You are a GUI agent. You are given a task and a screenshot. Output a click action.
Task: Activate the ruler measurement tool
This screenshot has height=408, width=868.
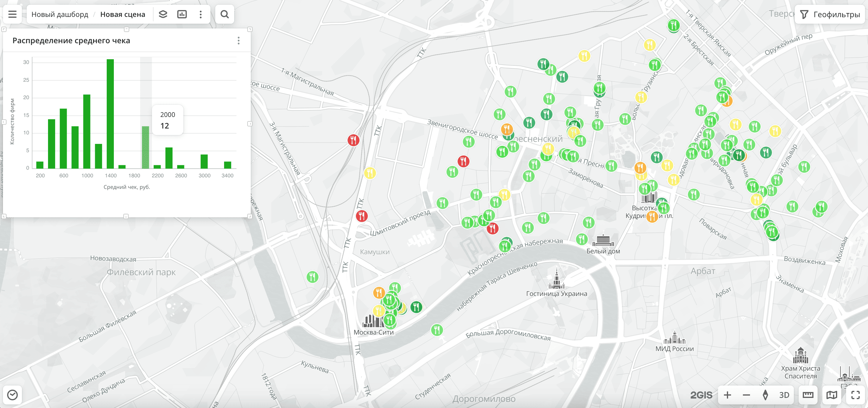tap(808, 395)
